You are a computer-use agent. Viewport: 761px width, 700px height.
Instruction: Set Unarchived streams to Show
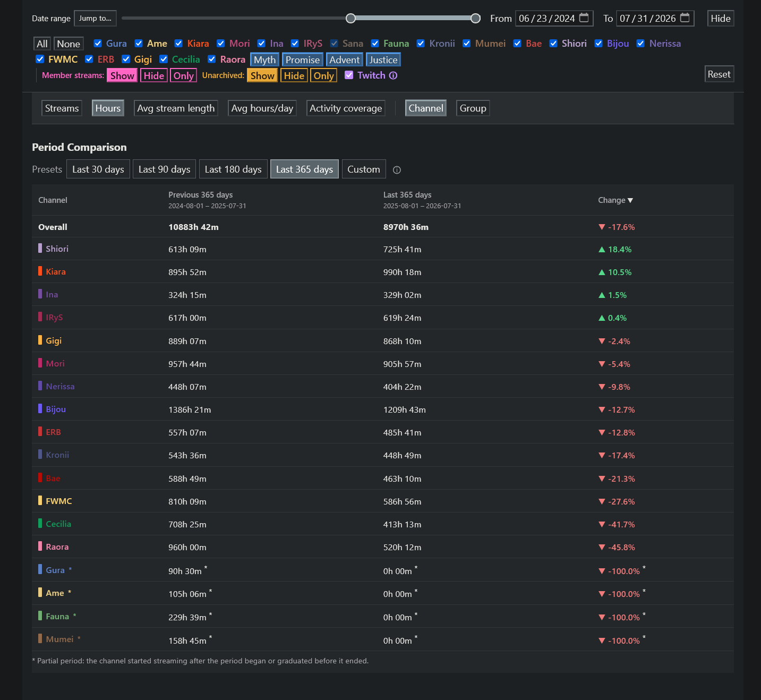pos(262,75)
